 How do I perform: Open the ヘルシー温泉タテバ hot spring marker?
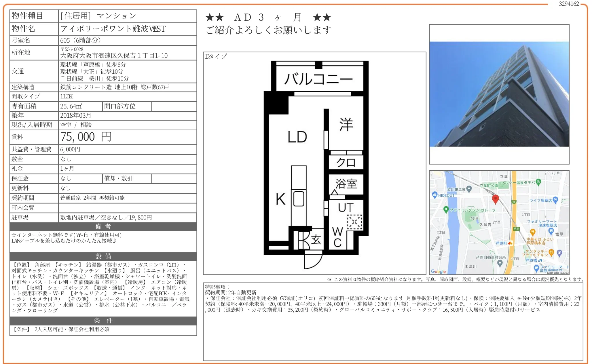[539, 182]
